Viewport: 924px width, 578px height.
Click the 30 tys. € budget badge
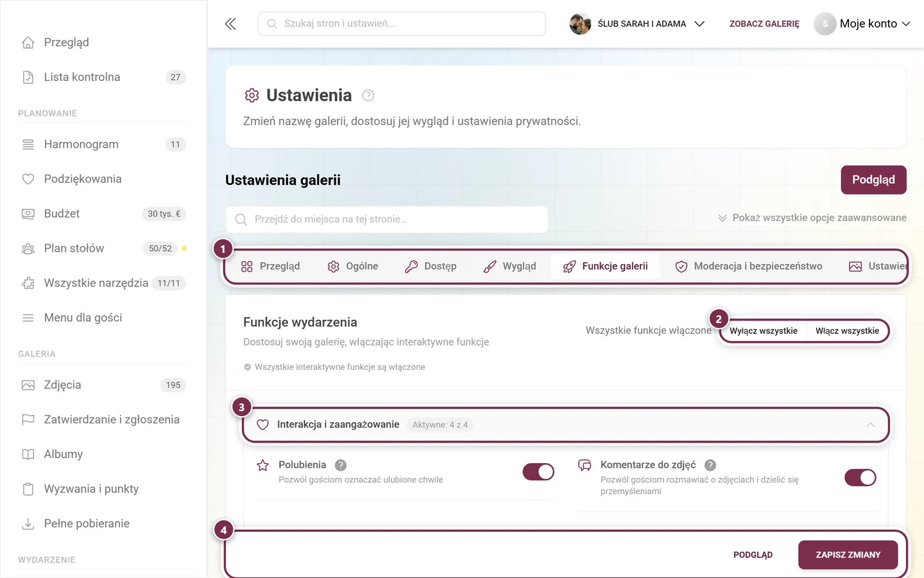pos(164,214)
